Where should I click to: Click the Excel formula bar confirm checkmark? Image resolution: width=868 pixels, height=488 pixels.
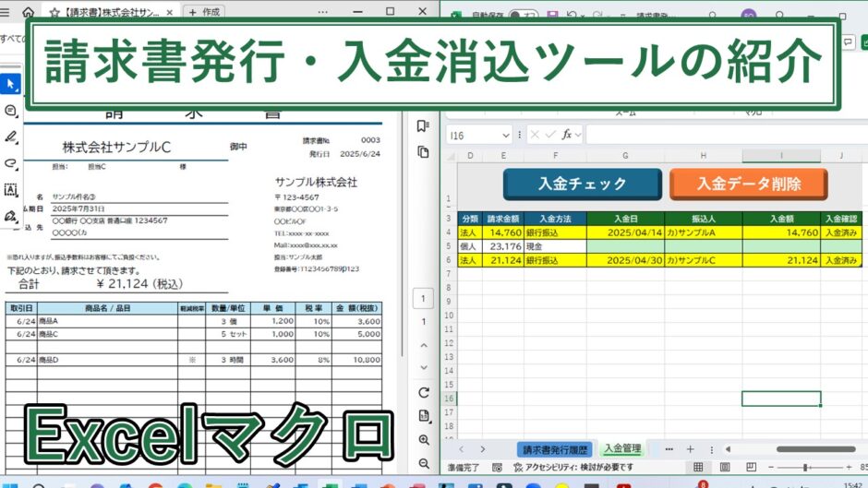tap(549, 135)
